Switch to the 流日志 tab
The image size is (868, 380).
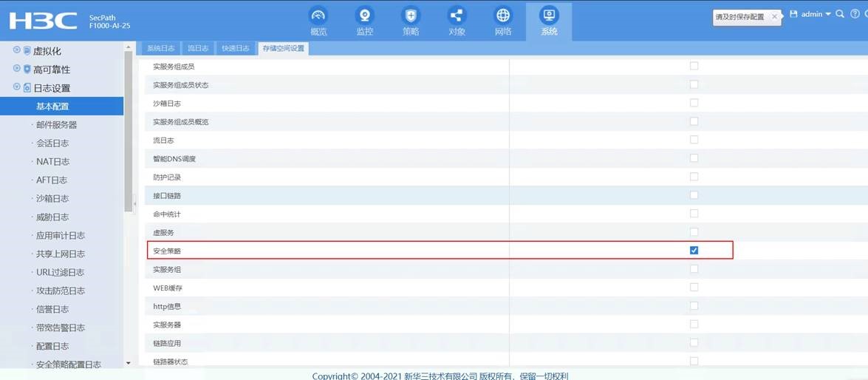[x=198, y=48]
